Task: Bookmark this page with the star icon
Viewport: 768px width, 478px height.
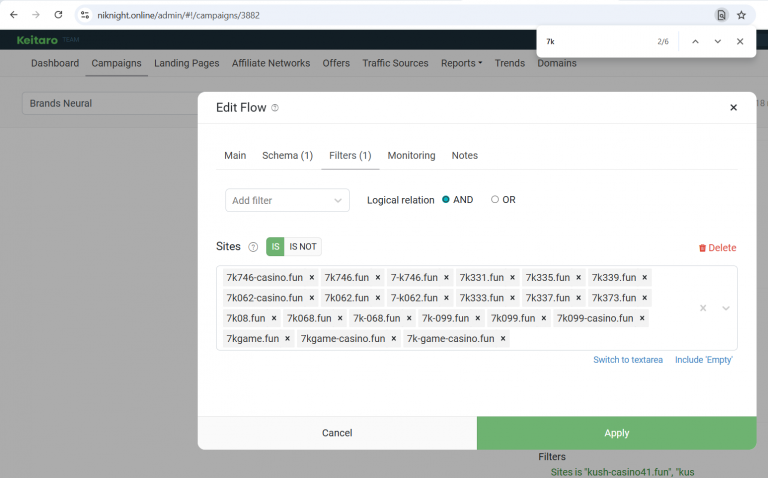Action: point(742,15)
